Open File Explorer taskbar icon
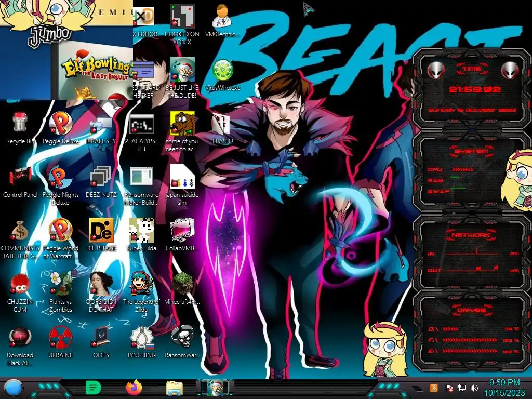 tap(175, 388)
